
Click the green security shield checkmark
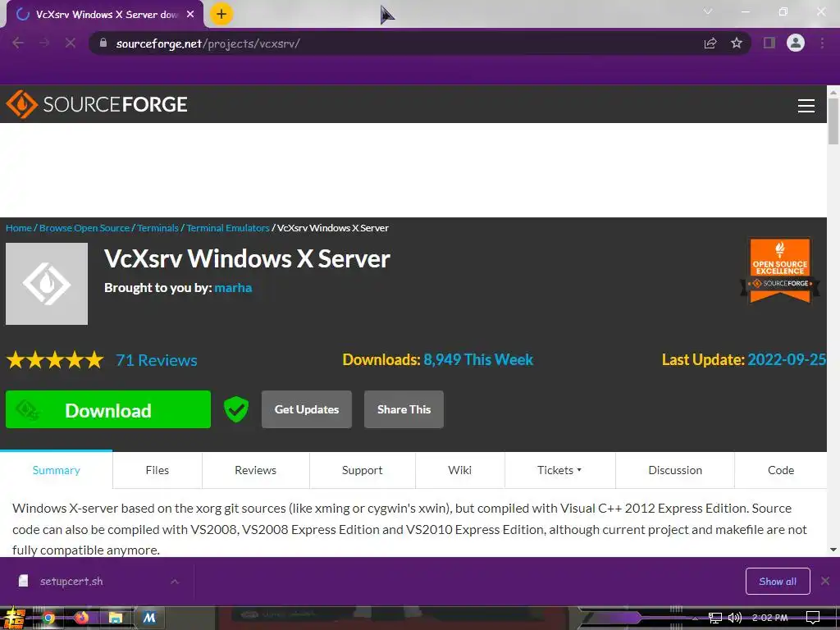[x=235, y=409]
